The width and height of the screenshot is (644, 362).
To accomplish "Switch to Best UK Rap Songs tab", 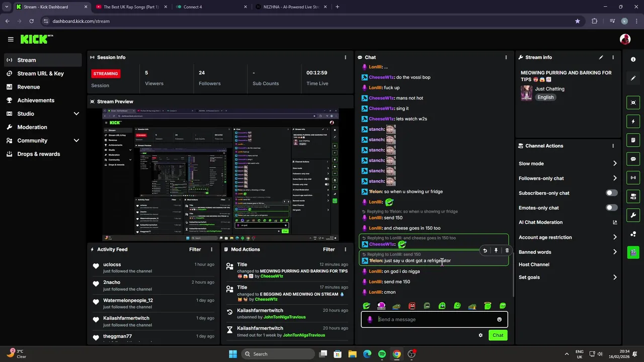I will pyautogui.click(x=132, y=7).
